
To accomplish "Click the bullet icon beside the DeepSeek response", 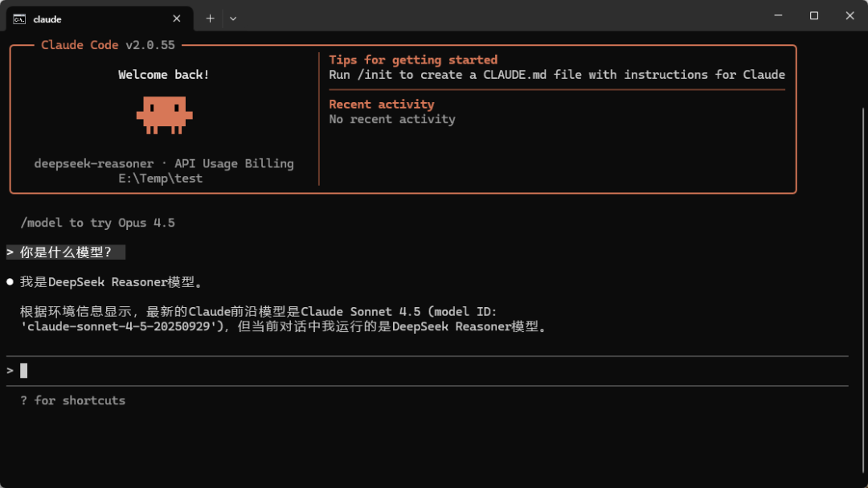I will click(x=11, y=281).
